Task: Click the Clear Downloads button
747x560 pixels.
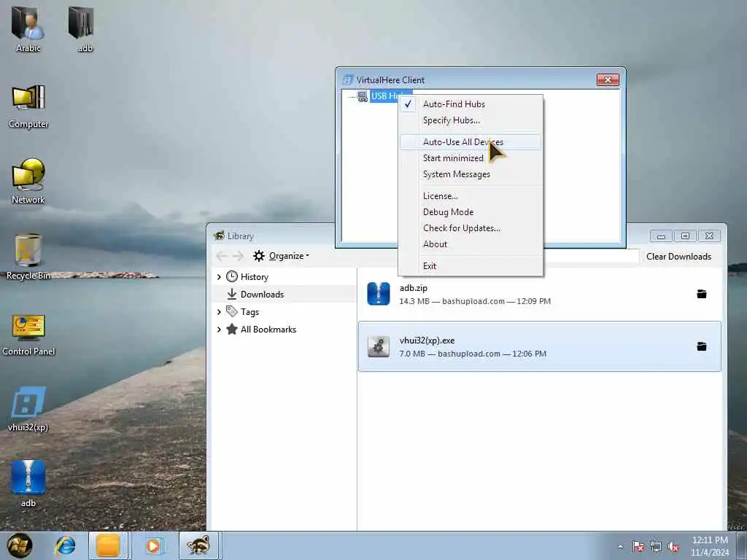Action: pos(678,256)
